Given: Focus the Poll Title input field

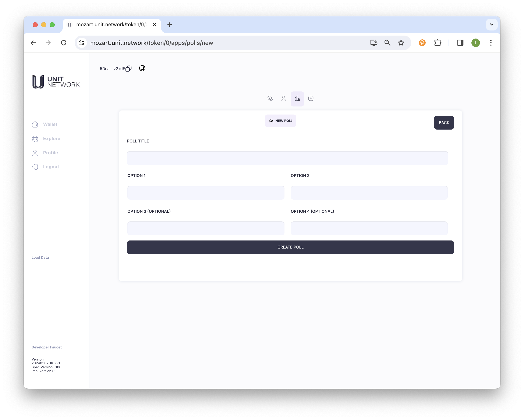Looking at the screenshot, I should (x=287, y=158).
